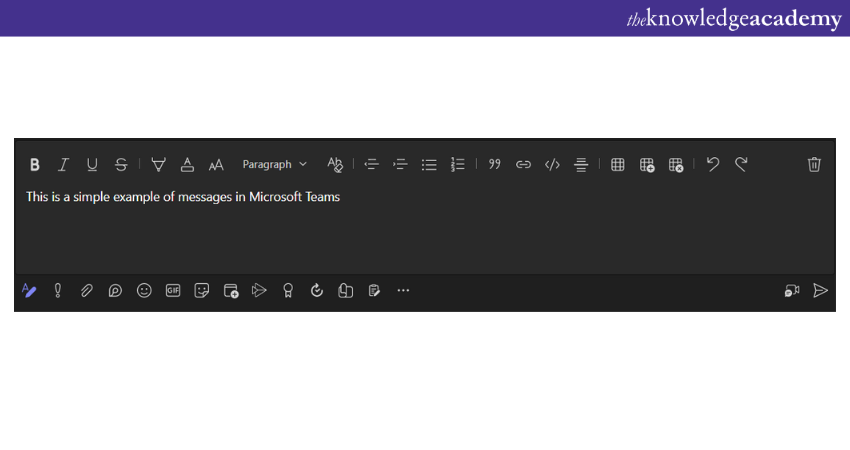850x450 pixels.
Task: Toggle italic formatting
Action: (63, 165)
